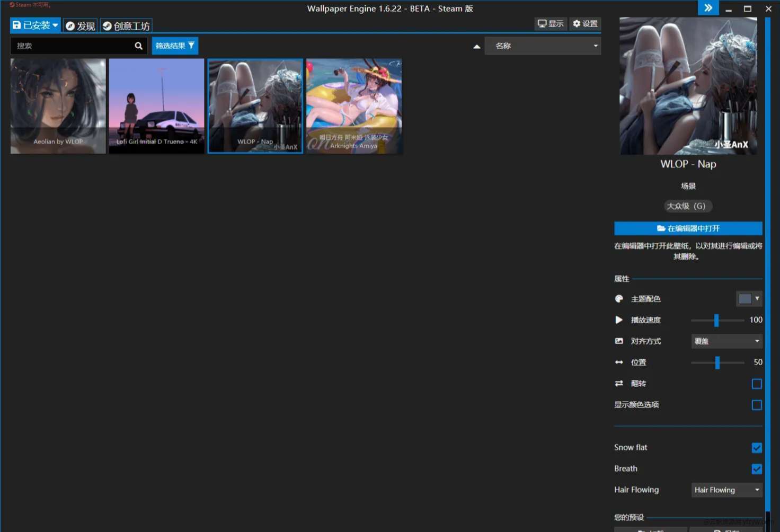Click the horizontal arrows icon beside 位置
Viewport: 780px width, 532px height.
[619, 362]
